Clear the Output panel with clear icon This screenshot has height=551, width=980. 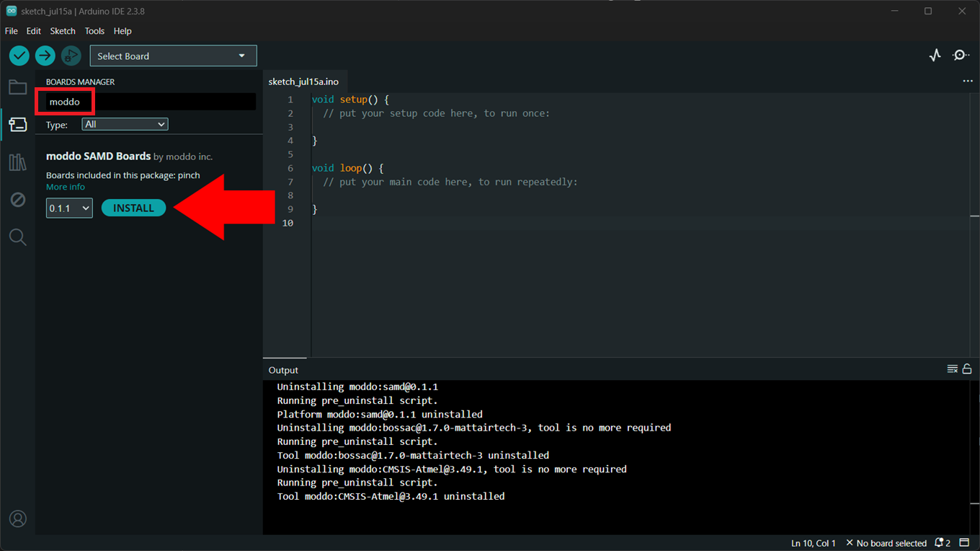point(953,369)
